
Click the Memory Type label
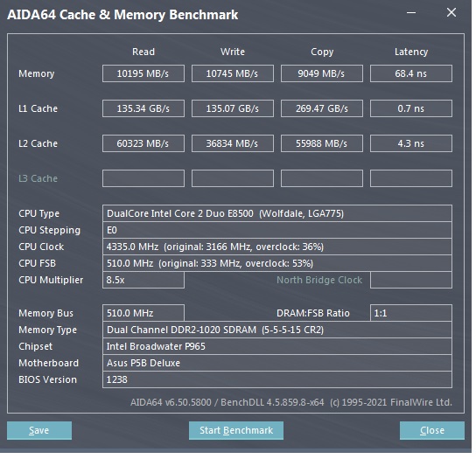[47, 330]
